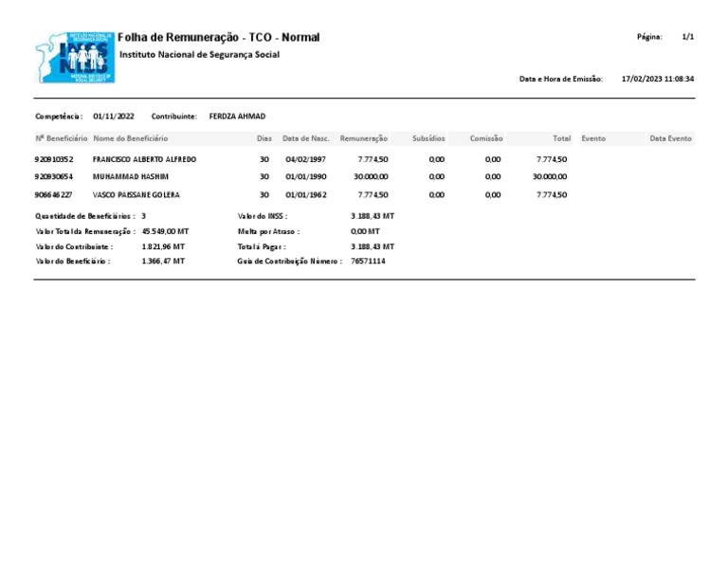The image size is (728, 563).
Task: Select the MUHAMMAD HASHIM beneficiary name
Action: 131,177
